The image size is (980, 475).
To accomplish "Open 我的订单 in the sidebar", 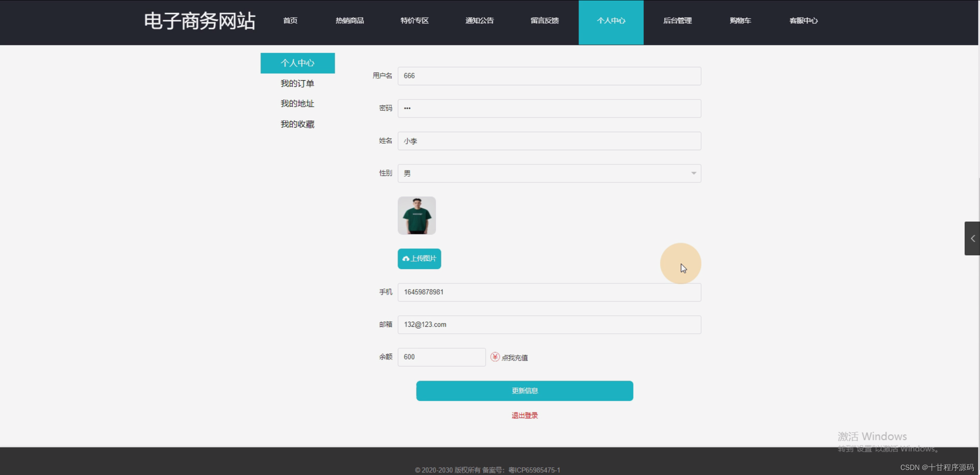I will coord(297,84).
